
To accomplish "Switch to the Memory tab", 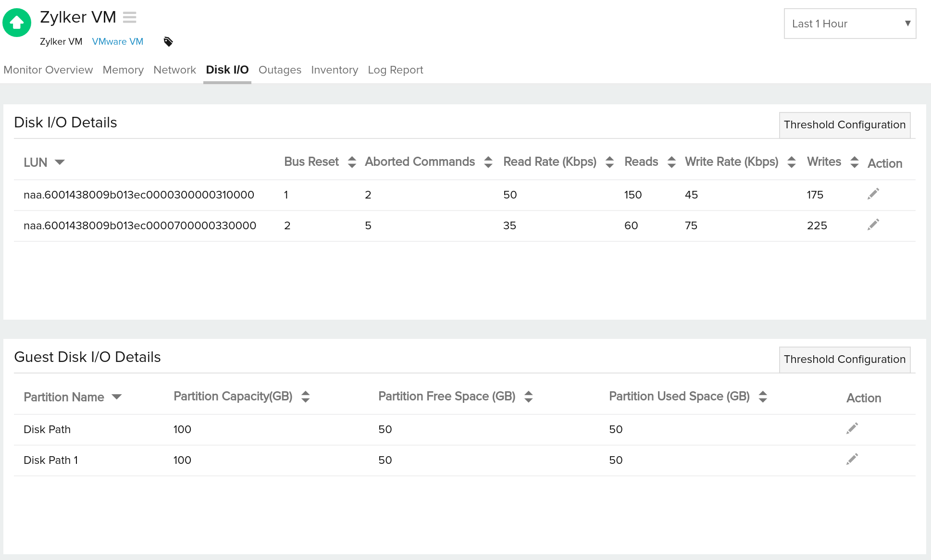I will tap(123, 70).
